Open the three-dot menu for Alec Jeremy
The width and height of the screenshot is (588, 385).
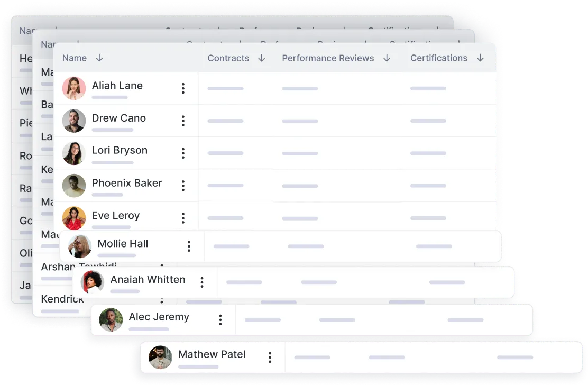point(220,319)
